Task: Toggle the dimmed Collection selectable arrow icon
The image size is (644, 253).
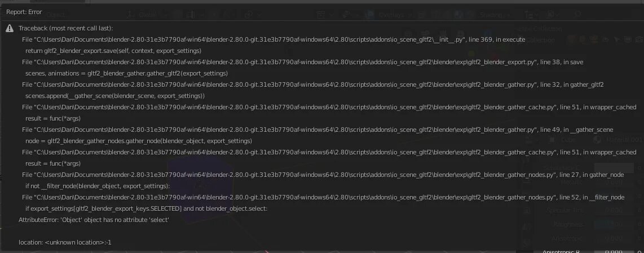Action: pos(616,40)
